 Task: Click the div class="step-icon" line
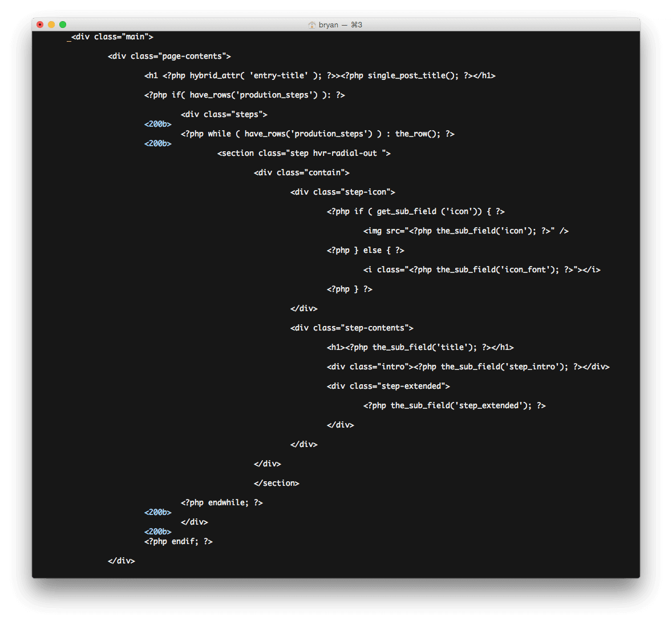[342, 192]
